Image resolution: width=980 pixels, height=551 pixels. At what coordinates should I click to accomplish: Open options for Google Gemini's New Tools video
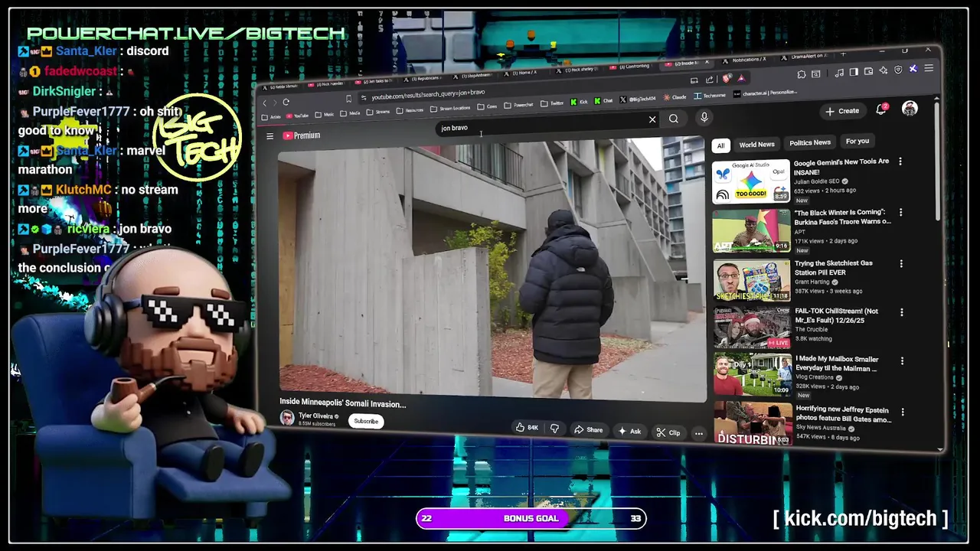coord(900,161)
